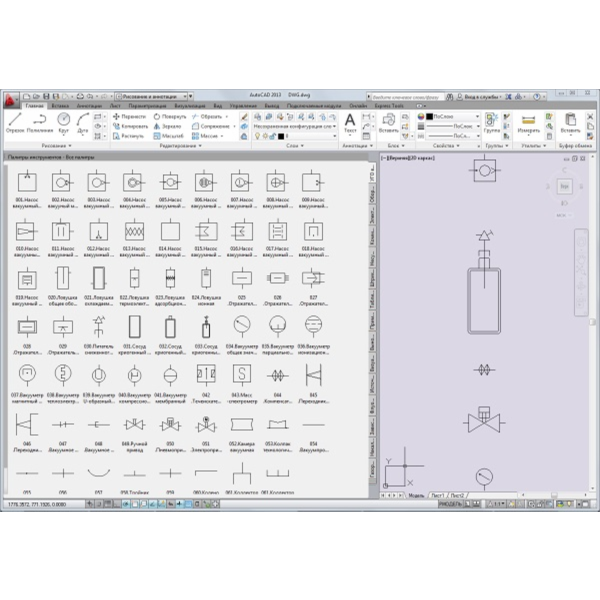Open the workspace dropdown Рисование и аннотации
The width and height of the screenshot is (600, 600).
152,96
